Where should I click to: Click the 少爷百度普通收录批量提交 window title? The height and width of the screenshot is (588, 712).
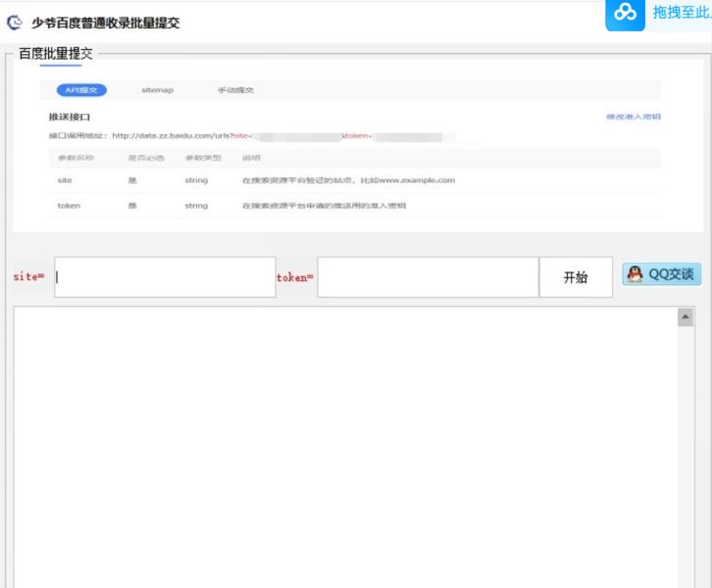click(x=106, y=23)
